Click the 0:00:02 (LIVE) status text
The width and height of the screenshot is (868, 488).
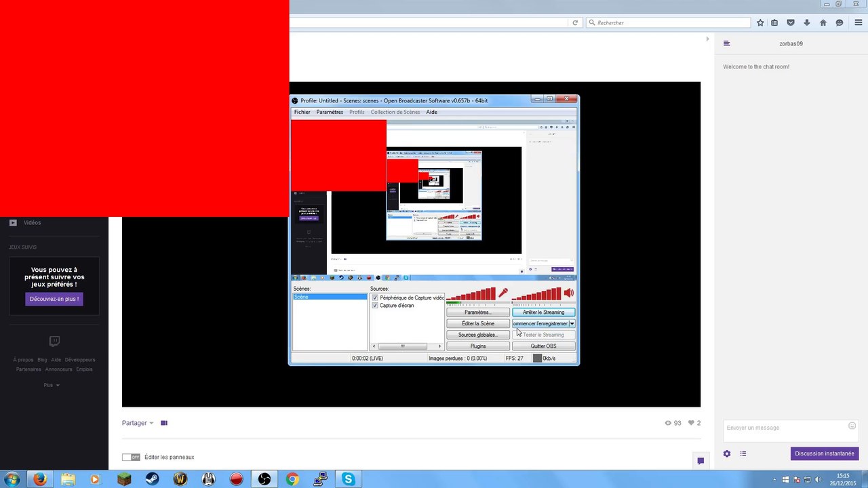pyautogui.click(x=368, y=358)
